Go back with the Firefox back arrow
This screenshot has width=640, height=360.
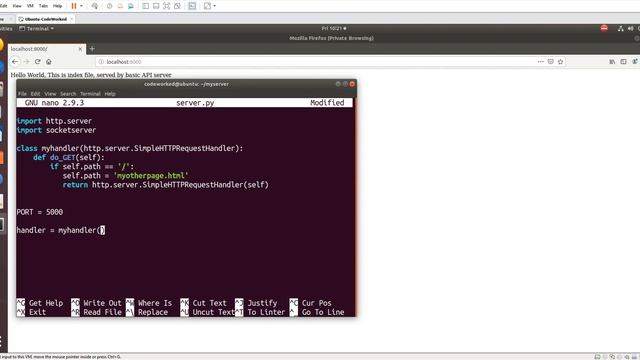15,62
